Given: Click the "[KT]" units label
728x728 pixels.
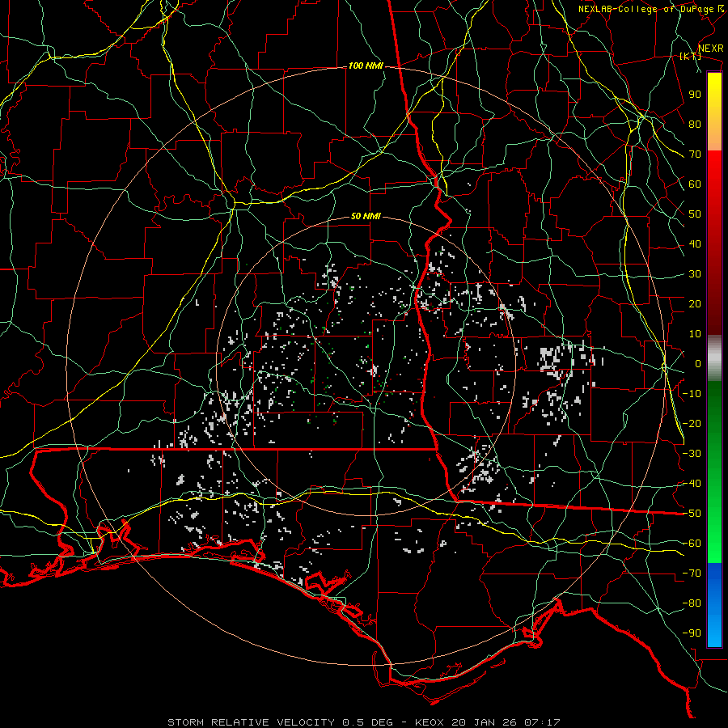Looking at the screenshot, I should [691, 56].
